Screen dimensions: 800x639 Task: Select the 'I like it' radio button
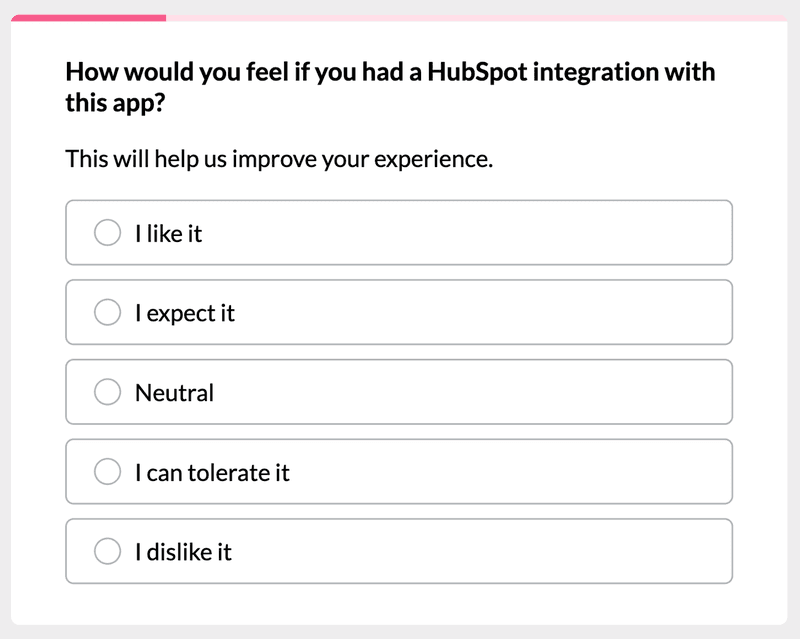(x=107, y=233)
